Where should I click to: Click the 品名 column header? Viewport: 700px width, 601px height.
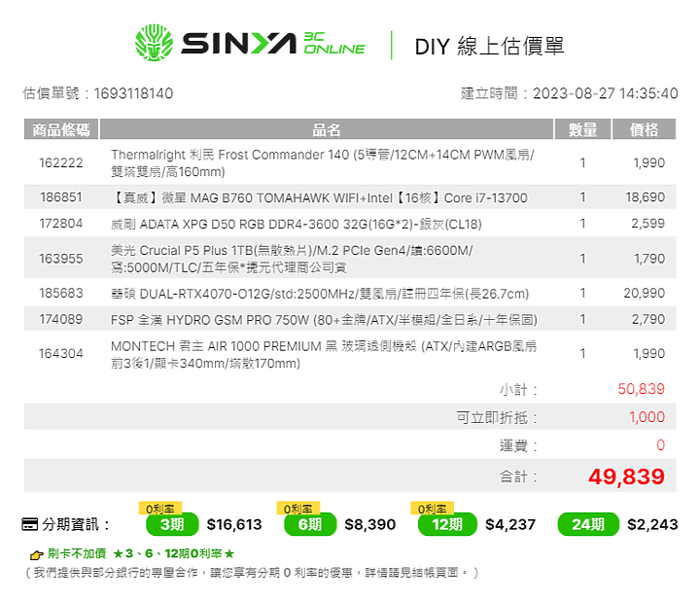coord(327,129)
